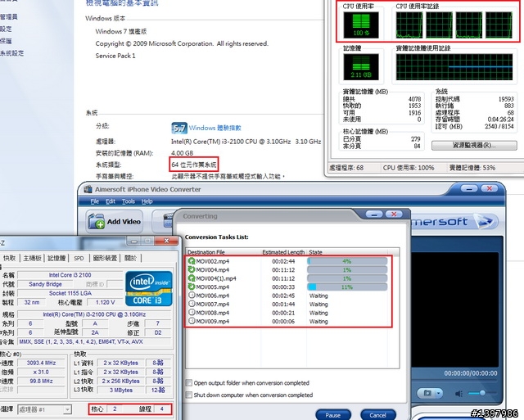Click the waiting clock icon beside MOV008.mp4
Screen dimensions: 524x420
click(x=192, y=313)
